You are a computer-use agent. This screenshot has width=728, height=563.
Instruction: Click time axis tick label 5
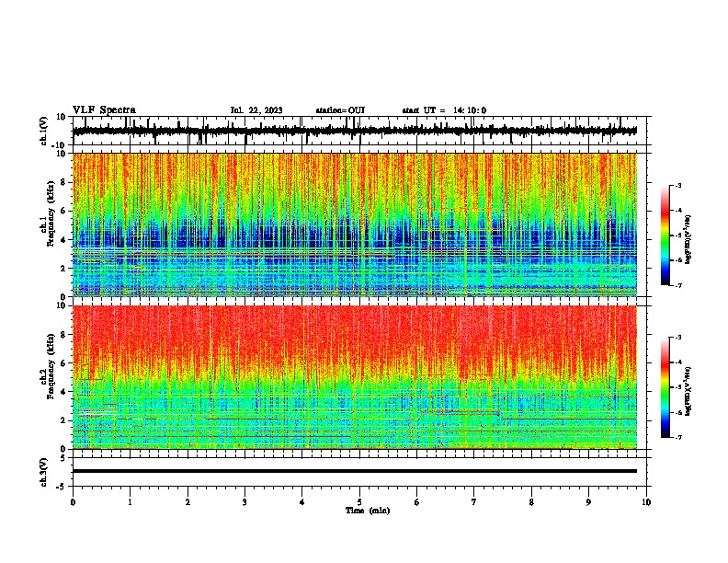pos(359,502)
